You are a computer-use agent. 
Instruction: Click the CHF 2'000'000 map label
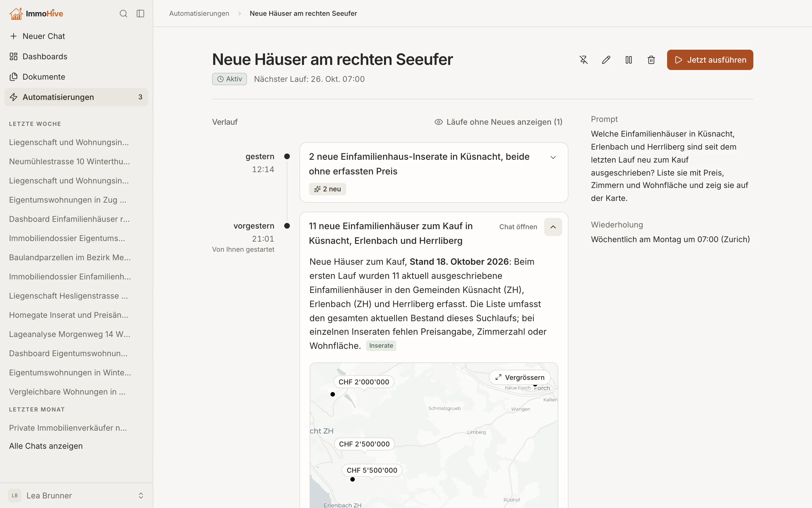364,382
